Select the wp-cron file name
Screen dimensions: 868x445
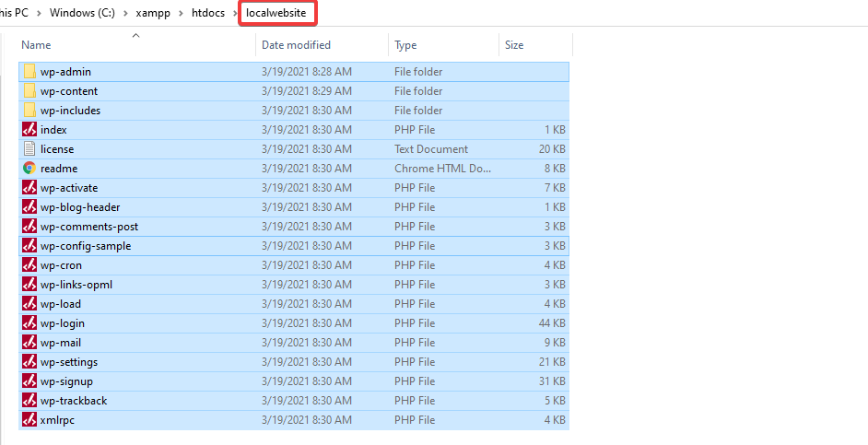61,265
